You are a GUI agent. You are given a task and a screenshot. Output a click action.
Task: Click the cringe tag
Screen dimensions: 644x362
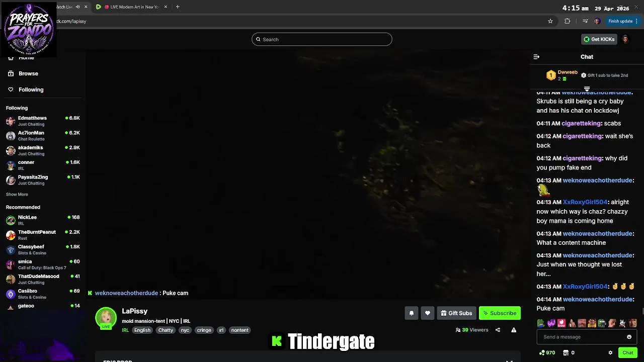204,330
